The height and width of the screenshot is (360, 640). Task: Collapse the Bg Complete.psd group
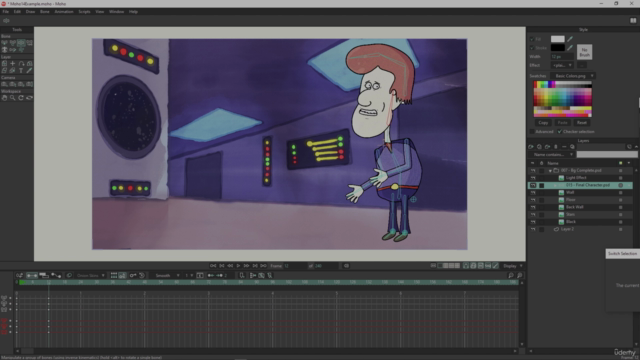(x=550, y=171)
